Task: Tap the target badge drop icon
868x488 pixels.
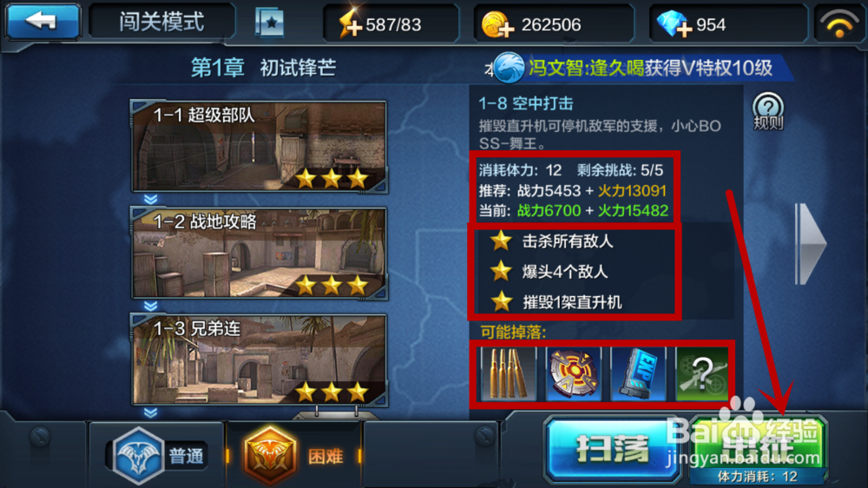Action: (574, 373)
